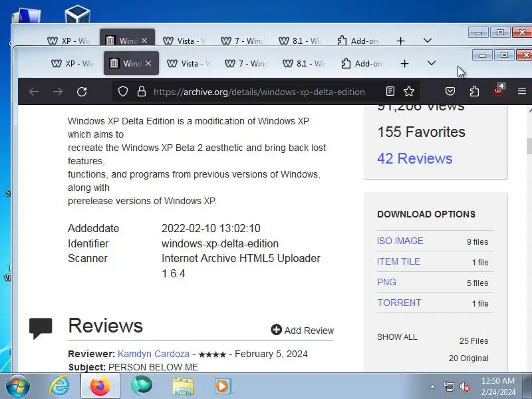532x399 pixels.
Task: Switch to the Add-ons tab in the front window
Action: [x=362, y=63]
